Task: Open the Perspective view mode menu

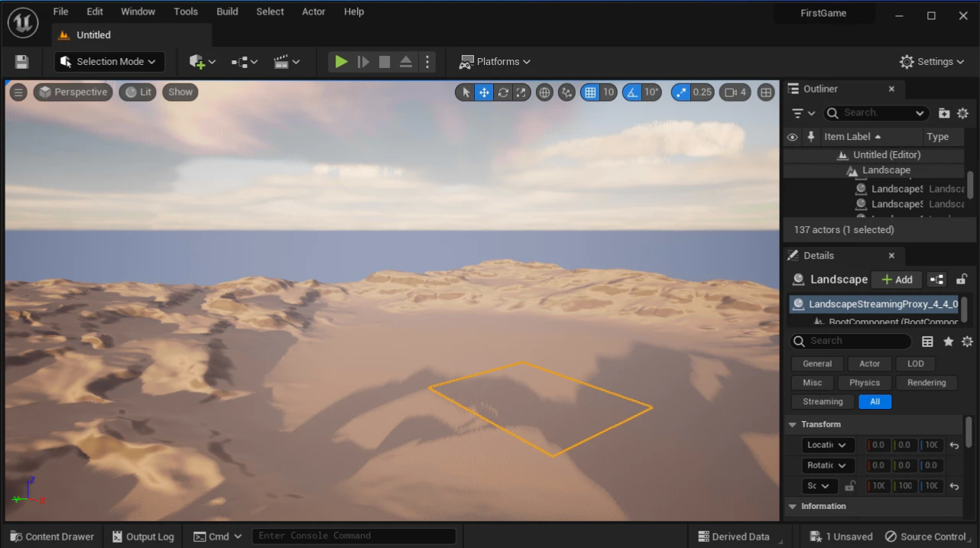Action: (x=73, y=92)
